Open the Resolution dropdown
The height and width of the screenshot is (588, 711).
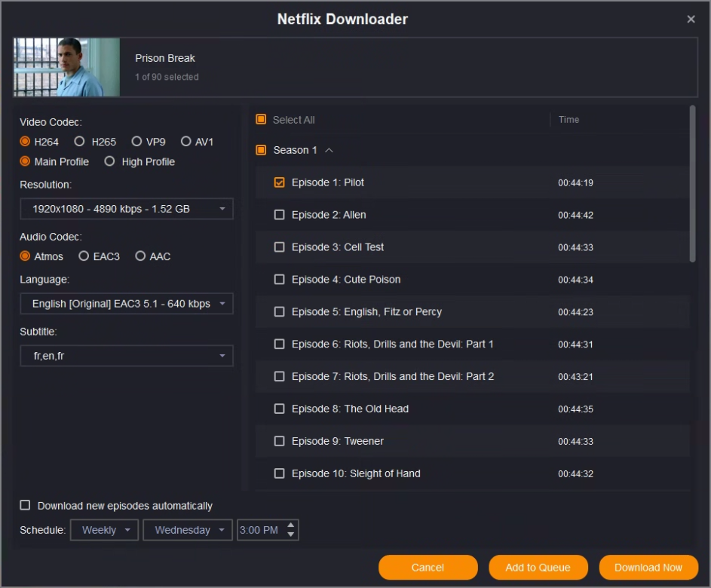127,209
